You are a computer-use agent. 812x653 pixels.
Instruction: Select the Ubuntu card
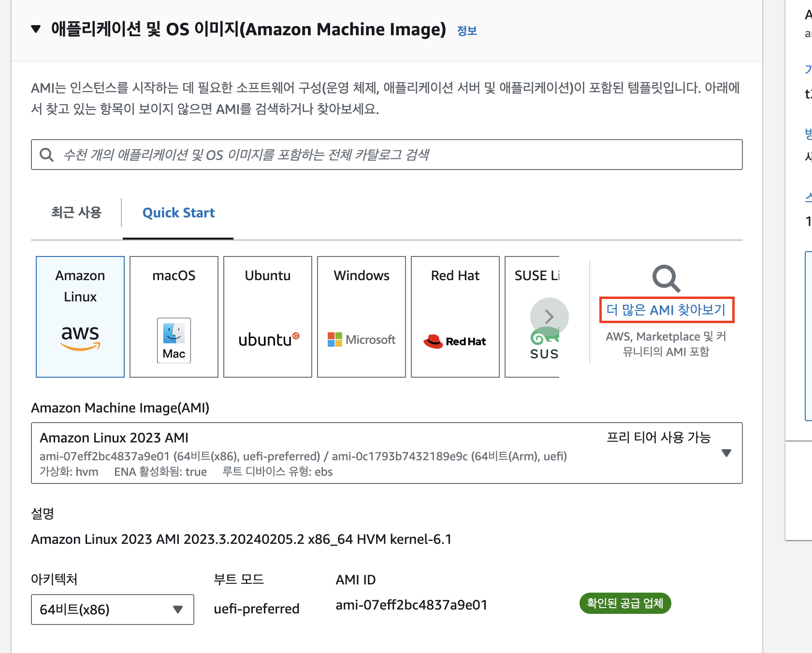(x=268, y=317)
